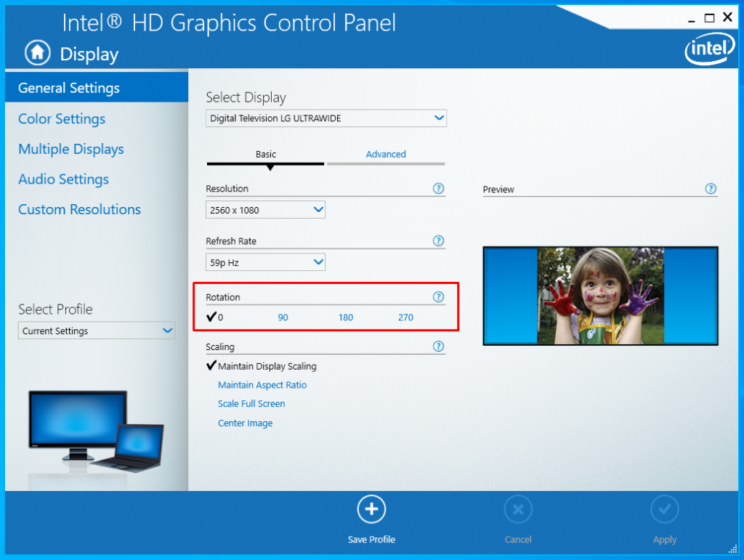The image size is (744, 560).
Task: Open help for Resolution
Action: click(x=438, y=189)
